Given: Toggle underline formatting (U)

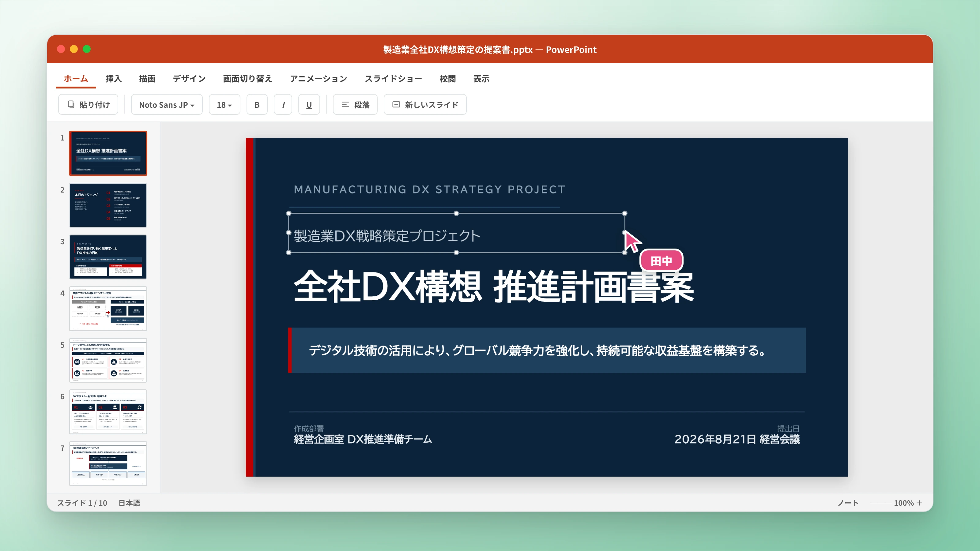Looking at the screenshot, I should [x=309, y=105].
